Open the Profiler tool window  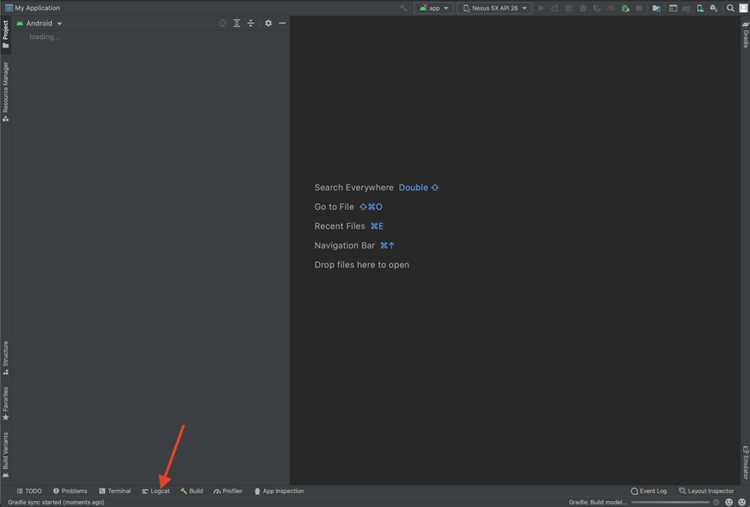pos(228,491)
